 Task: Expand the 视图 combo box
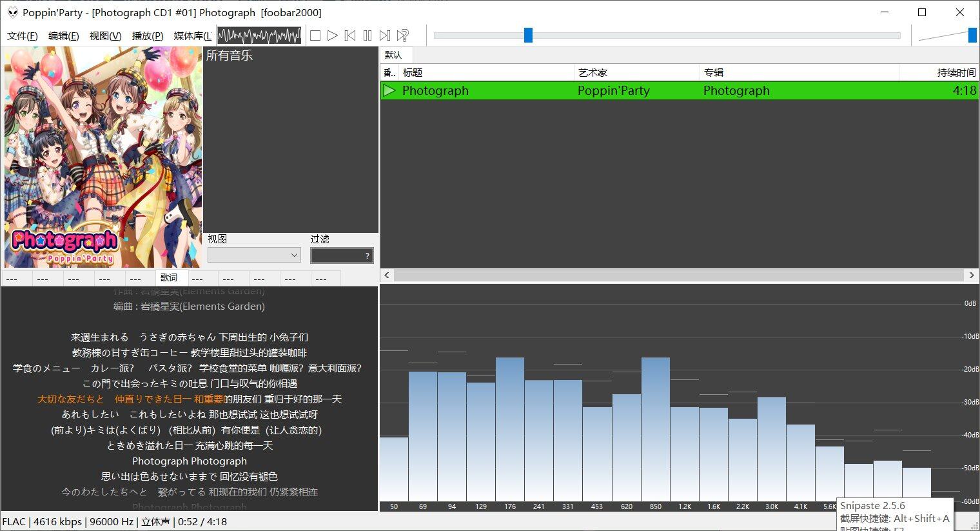(x=255, y=255)
